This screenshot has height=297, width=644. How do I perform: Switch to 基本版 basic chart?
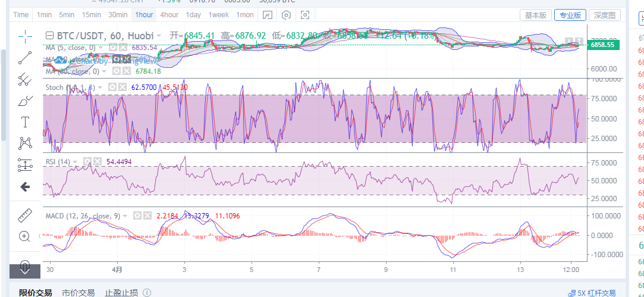[x=536, y=15]
